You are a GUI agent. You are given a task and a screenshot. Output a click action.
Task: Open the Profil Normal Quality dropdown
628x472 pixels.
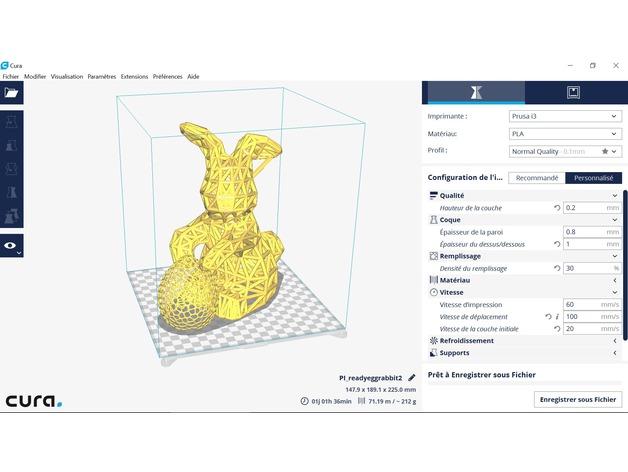pos(565,151)
